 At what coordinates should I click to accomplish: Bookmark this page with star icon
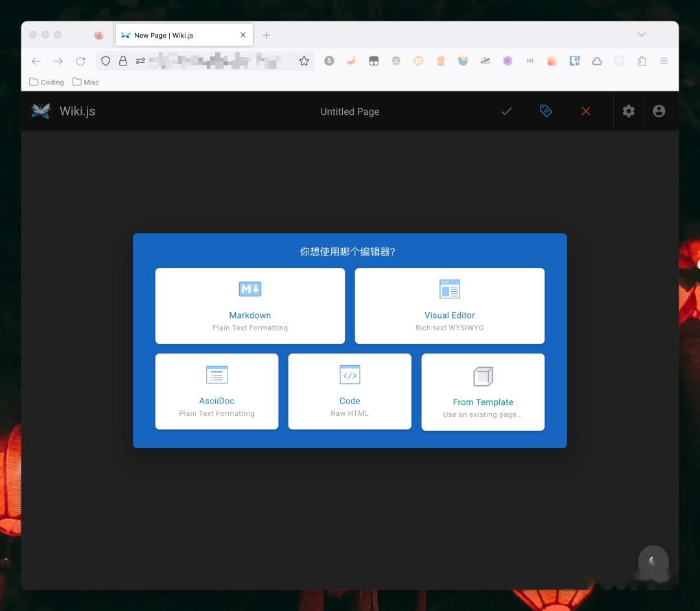coord(304,61)
